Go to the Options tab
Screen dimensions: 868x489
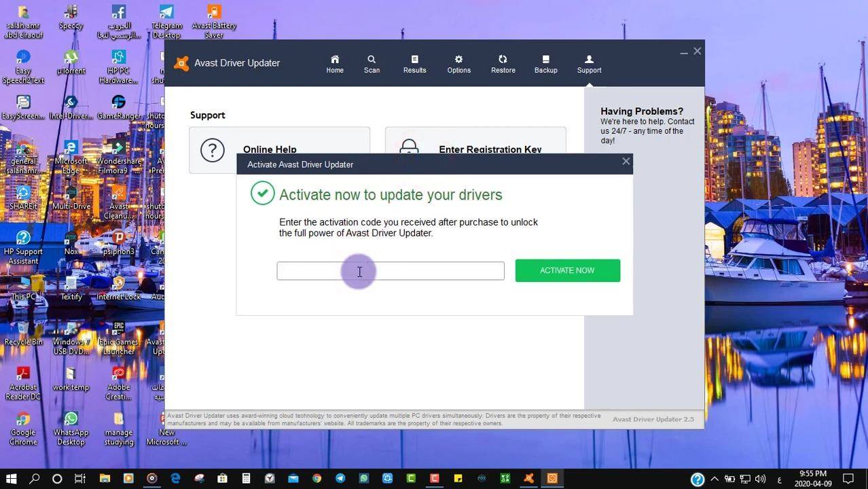coord(458,64)
